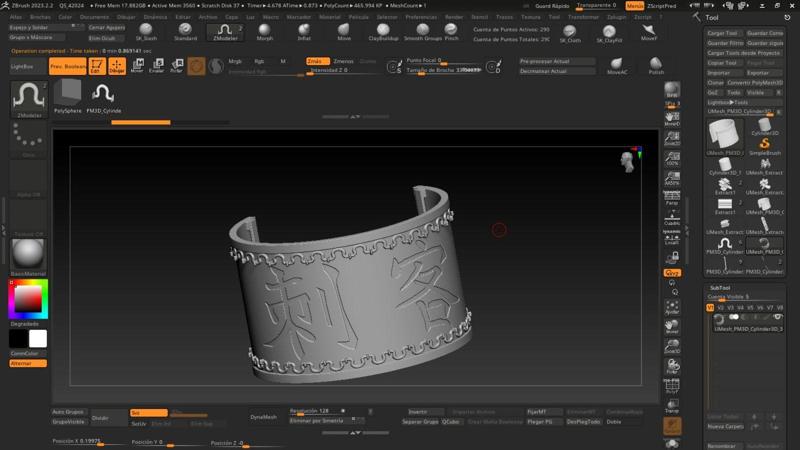Viewport: 800px width, 450px height.
Task: Select the Move brush
Action: tap(344, 32)
